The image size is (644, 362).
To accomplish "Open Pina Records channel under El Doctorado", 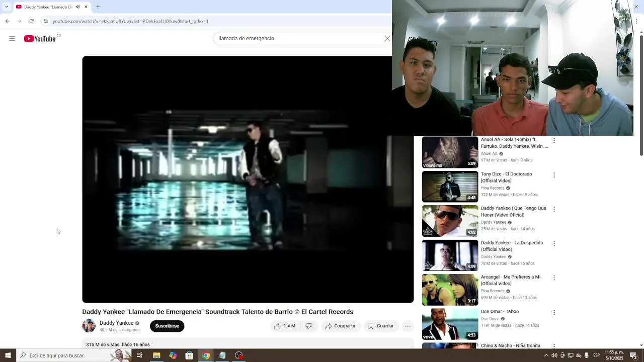I will [493, 188].
